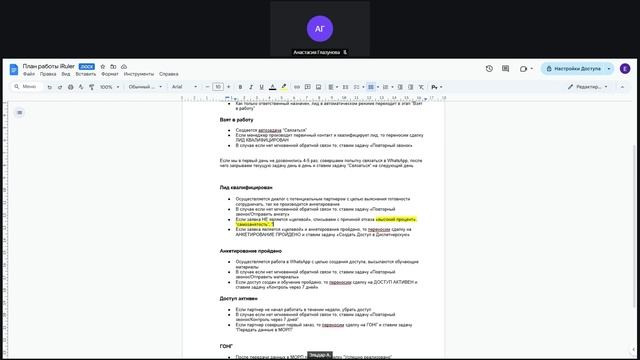Click the heading Лид квалифицирован
The height and width of the screenshot is (360, 640).
pos(246,187)
